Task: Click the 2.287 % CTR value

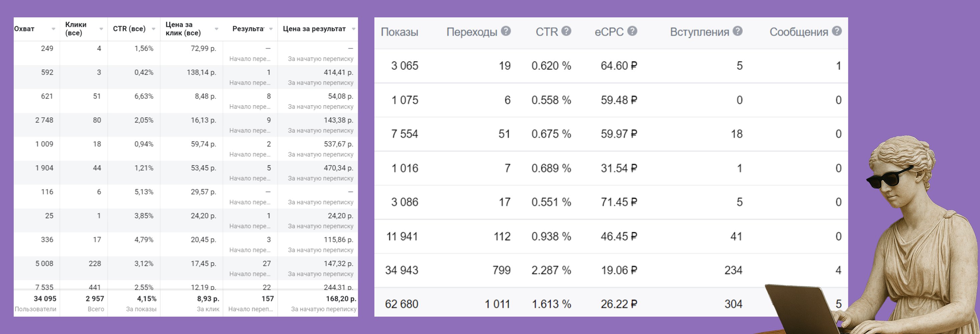Action: click(x=551, y=271)
